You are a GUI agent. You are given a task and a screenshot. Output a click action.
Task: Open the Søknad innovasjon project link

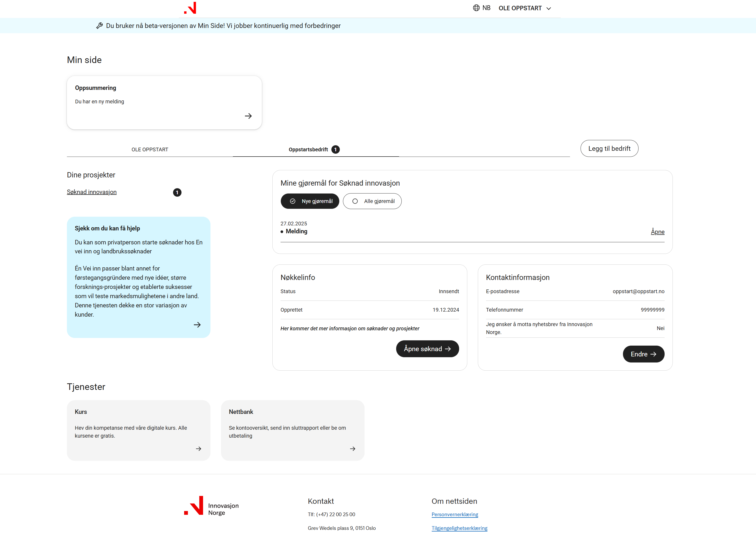coord(91,192)
